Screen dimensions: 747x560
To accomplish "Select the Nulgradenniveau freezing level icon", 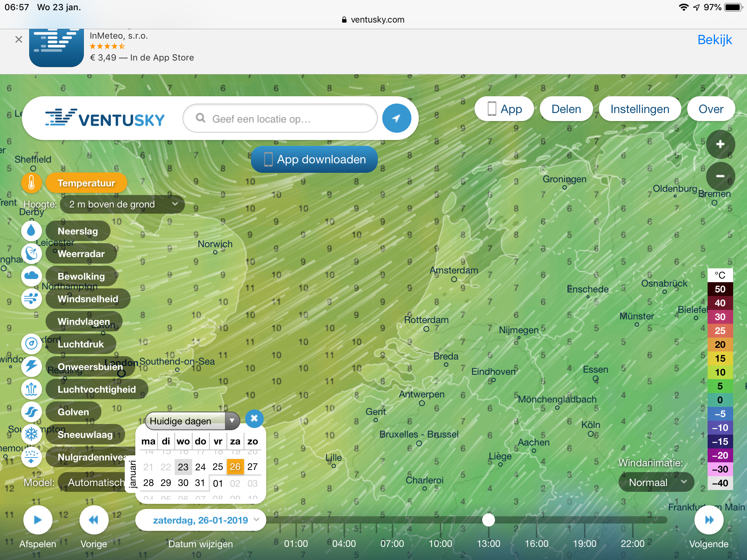I will (31, 457).
